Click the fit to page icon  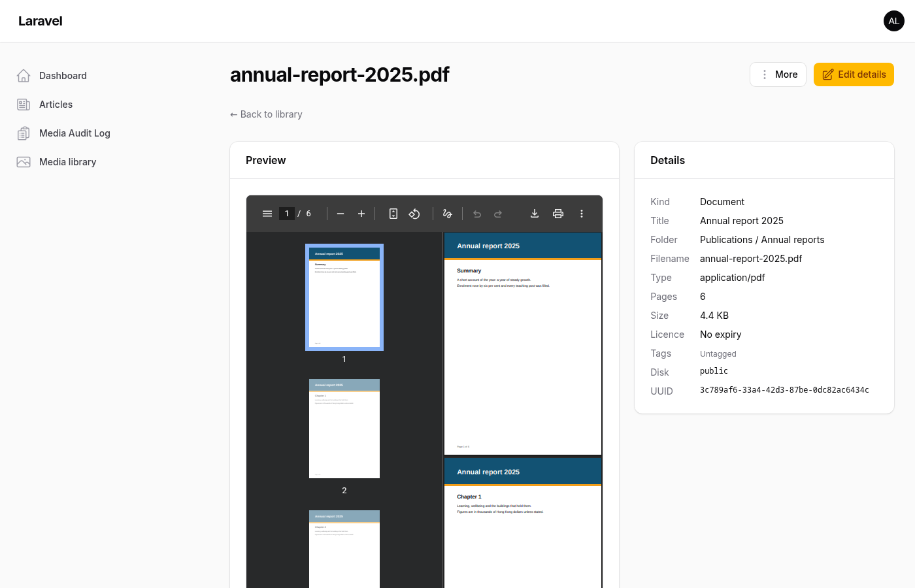click(393, 214)
